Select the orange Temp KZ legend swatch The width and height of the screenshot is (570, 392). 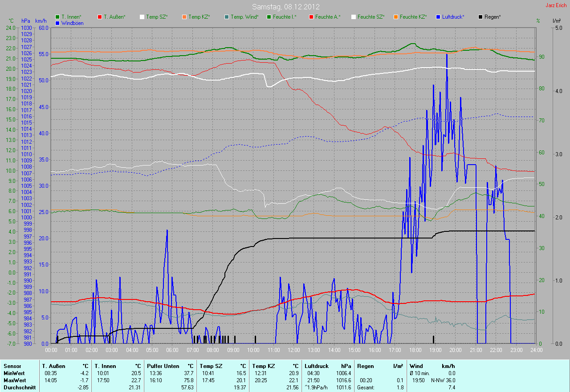tap(184, 17)
